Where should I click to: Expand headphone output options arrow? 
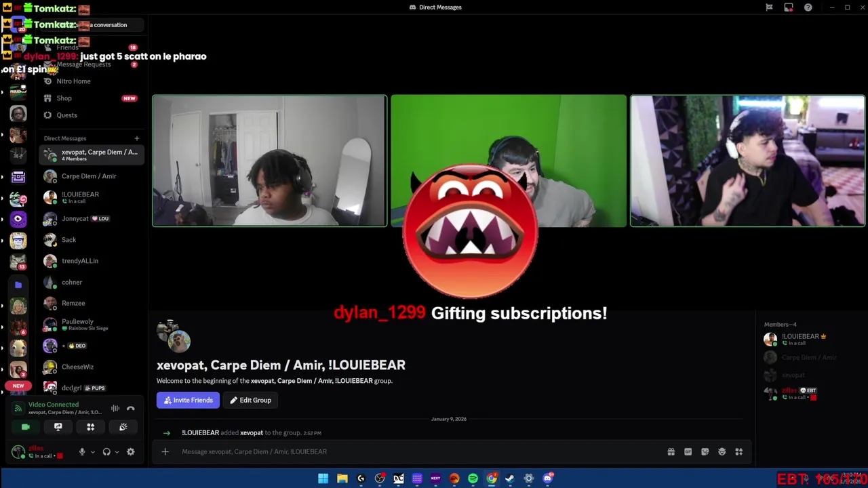117,452
